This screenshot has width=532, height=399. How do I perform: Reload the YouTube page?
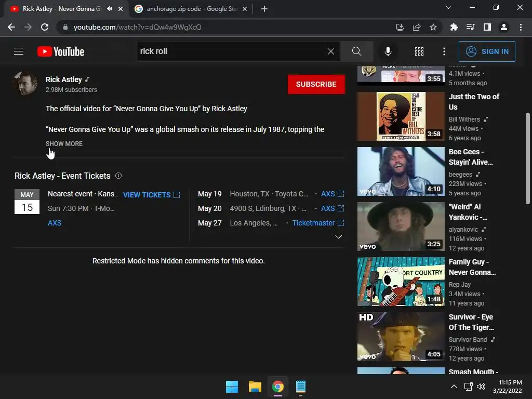[45, 27]
